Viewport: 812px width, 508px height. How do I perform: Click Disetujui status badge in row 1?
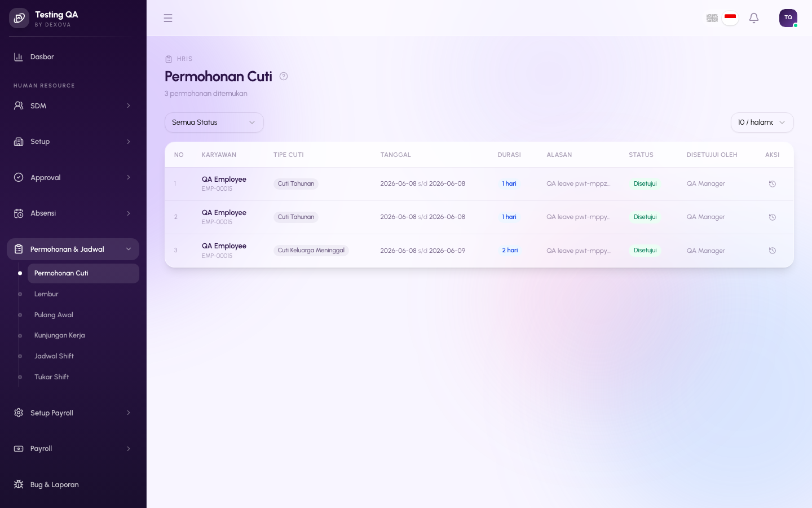pyautogui.click(x=645, y=184)
